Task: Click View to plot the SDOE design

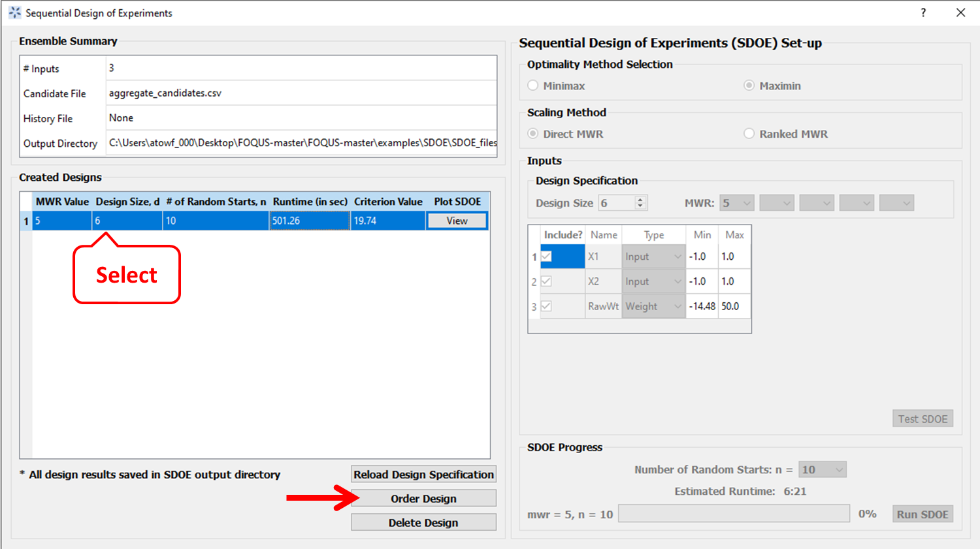Action: [x=457, y=221]
